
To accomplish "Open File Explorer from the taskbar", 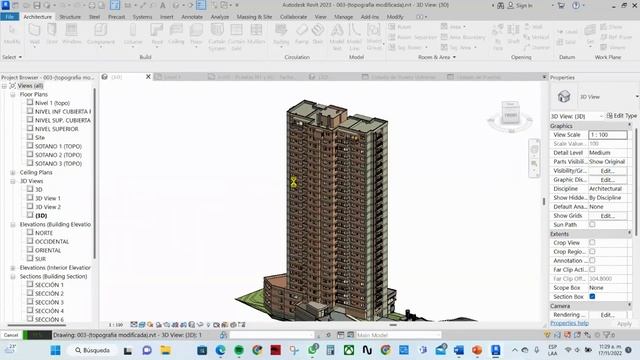I will (165, 350).
